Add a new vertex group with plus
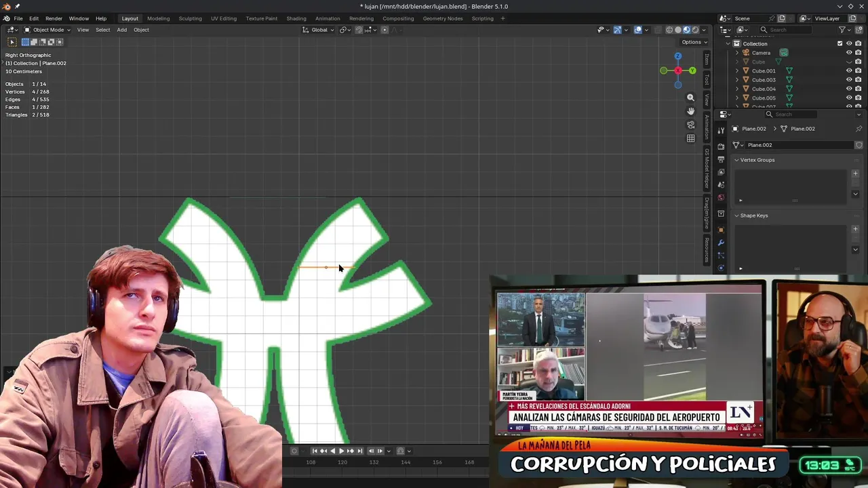This screenshot has width=868, height=488. (855, 174)
